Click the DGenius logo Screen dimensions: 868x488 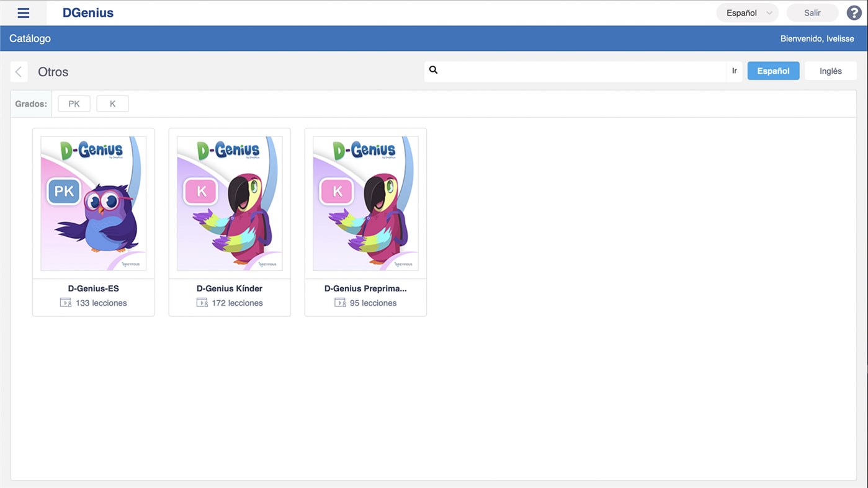[87, 12]
